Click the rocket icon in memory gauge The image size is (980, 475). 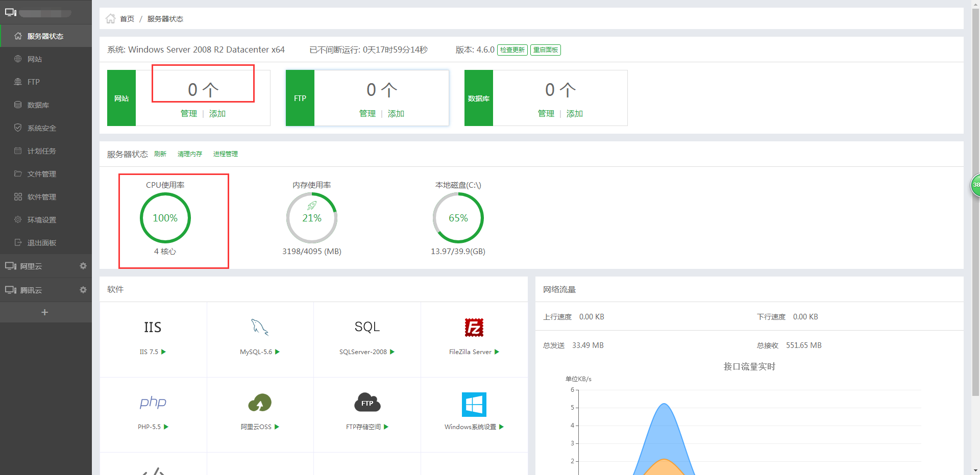point(312,205)
